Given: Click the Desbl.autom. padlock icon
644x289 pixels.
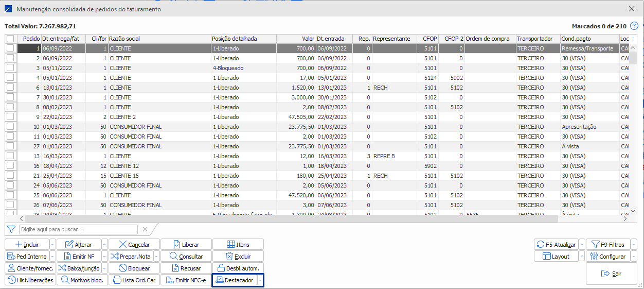Looking at the screenshot, I should click(x=221, y=268).
